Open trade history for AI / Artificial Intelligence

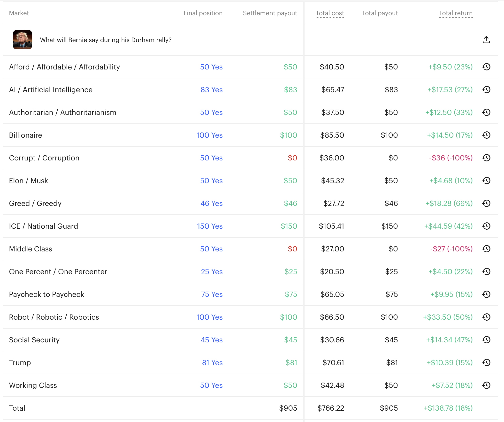click(486, 90)
